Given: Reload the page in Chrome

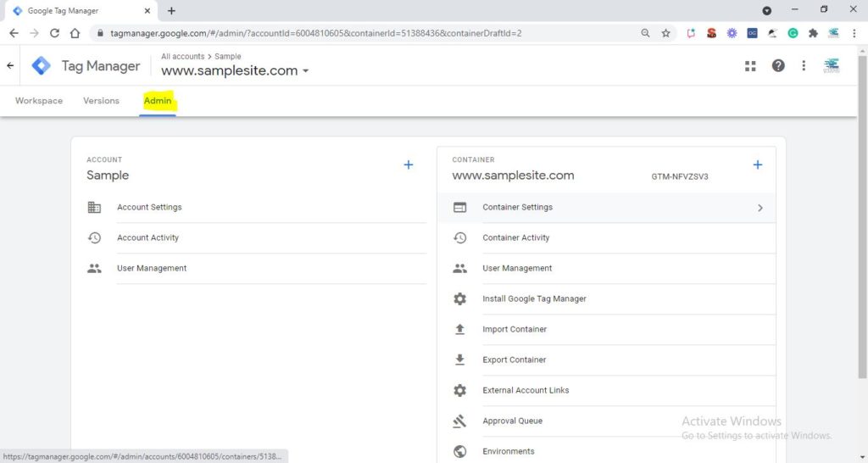Looking at the screenshot, I should [54, 33].
